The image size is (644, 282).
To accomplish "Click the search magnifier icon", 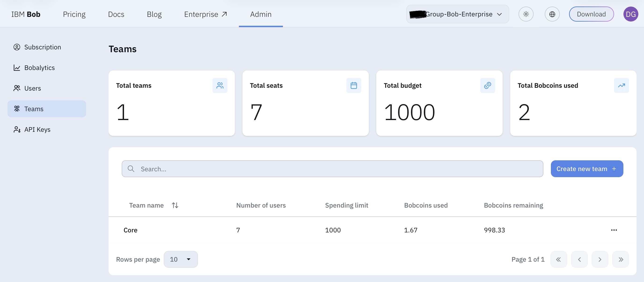I will (131, 169).
